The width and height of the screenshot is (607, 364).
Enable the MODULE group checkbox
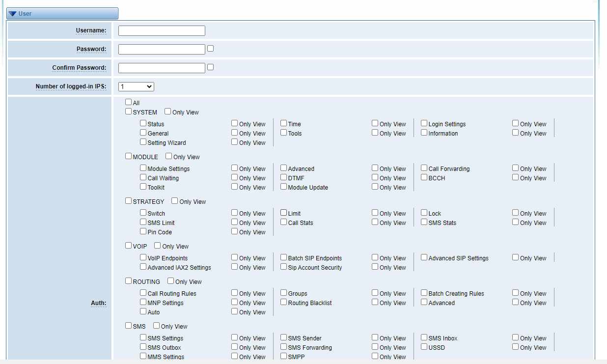tap(128, 156)
